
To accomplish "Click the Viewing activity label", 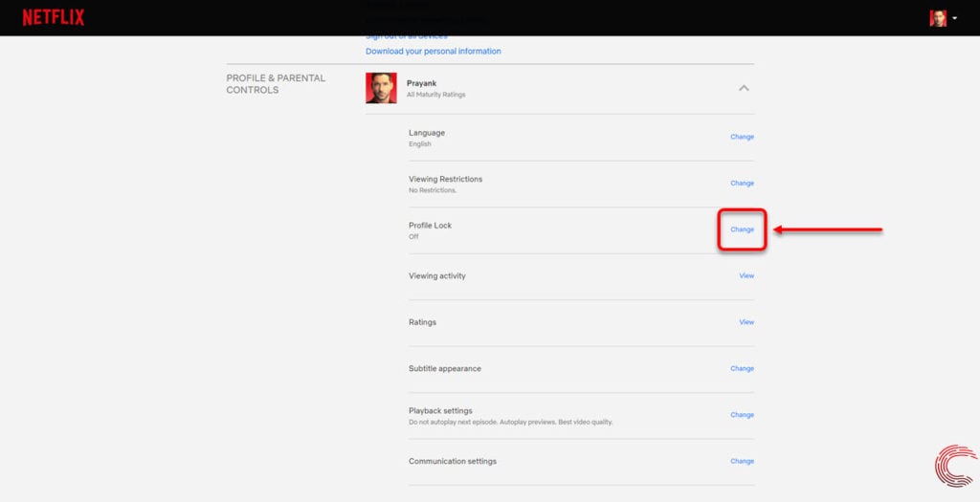I will tap(436, 276).
